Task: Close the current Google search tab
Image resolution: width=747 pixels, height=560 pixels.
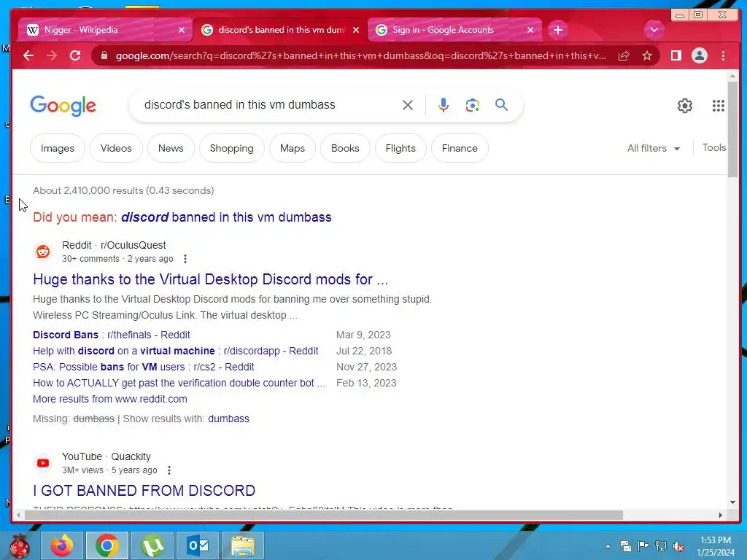Action: pos(356,30)
